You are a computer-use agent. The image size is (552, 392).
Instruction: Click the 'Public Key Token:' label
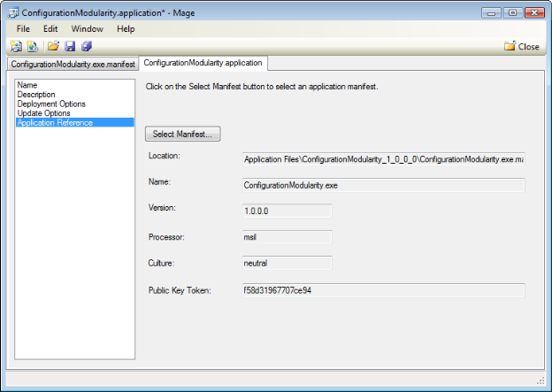click(x=180, y=290)
